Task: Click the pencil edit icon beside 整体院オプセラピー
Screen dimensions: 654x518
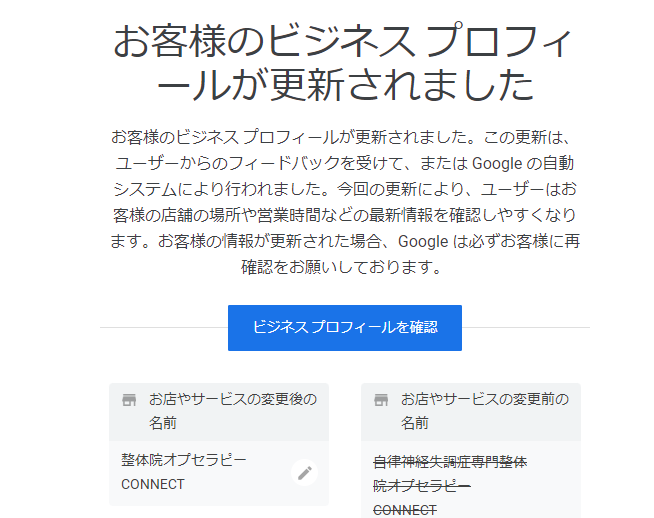Action: coord(304,473)
